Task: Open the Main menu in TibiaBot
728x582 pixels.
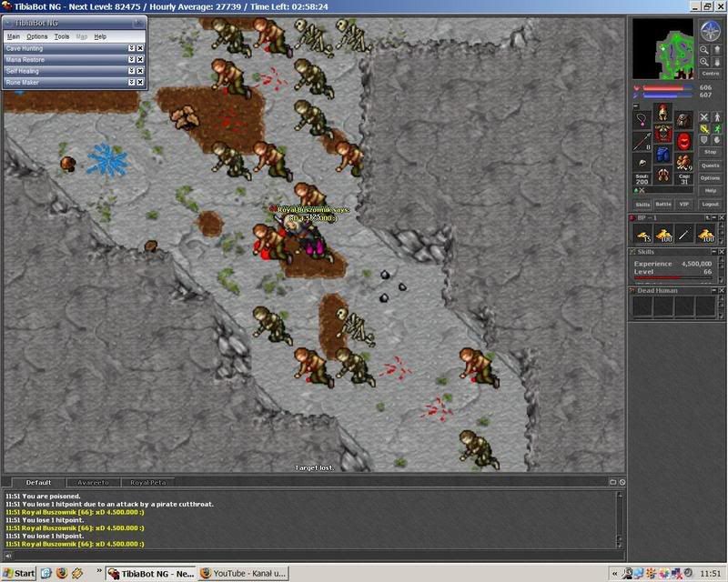Action: click(x=14, y=36)
